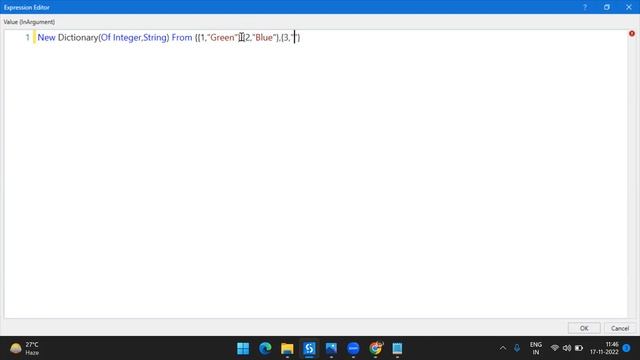Click the "Green" string in expression
640x360 pixels.
(x=223, y=38)
